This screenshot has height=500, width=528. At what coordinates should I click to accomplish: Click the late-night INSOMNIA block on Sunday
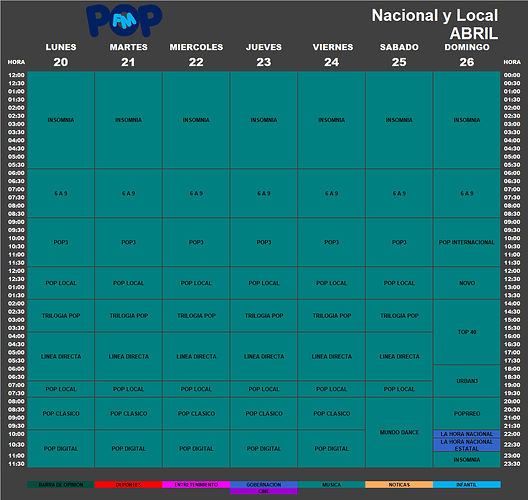[467, 460]
